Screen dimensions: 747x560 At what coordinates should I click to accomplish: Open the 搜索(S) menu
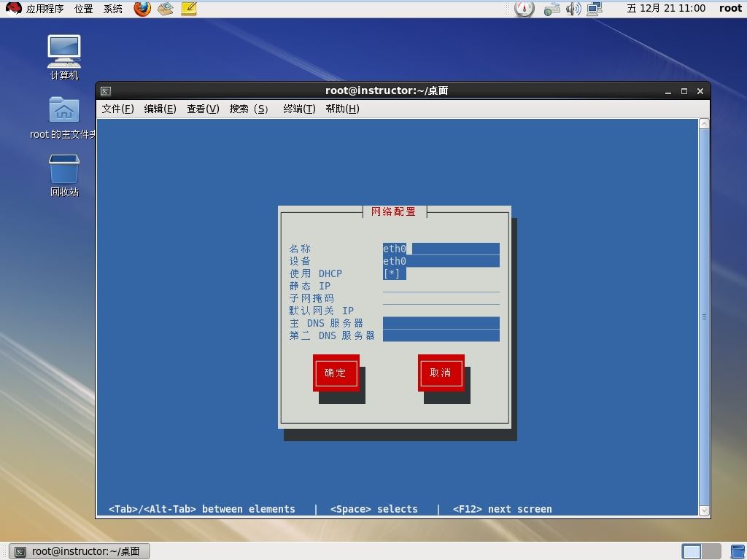point(249,109)
